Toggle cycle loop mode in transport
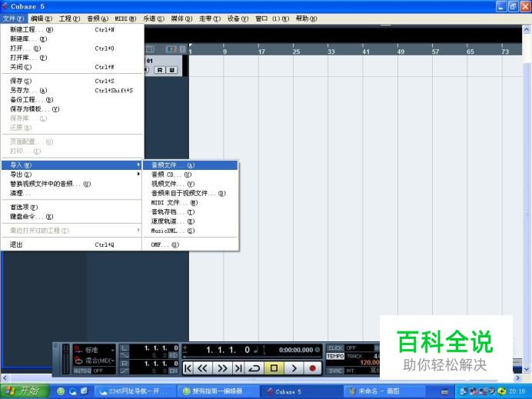The image size is (532, 399). (254, 368)
